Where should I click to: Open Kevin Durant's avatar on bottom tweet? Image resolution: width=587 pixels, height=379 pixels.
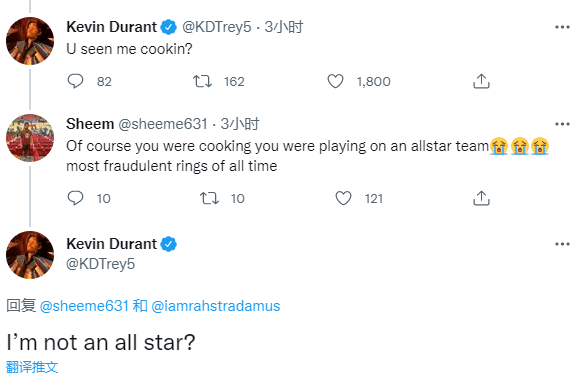point(30,255)
